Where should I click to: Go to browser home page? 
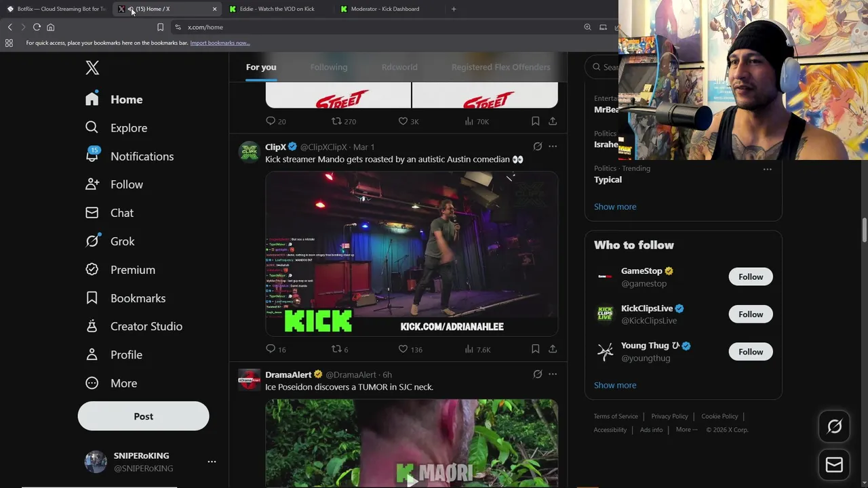(50, 27)
